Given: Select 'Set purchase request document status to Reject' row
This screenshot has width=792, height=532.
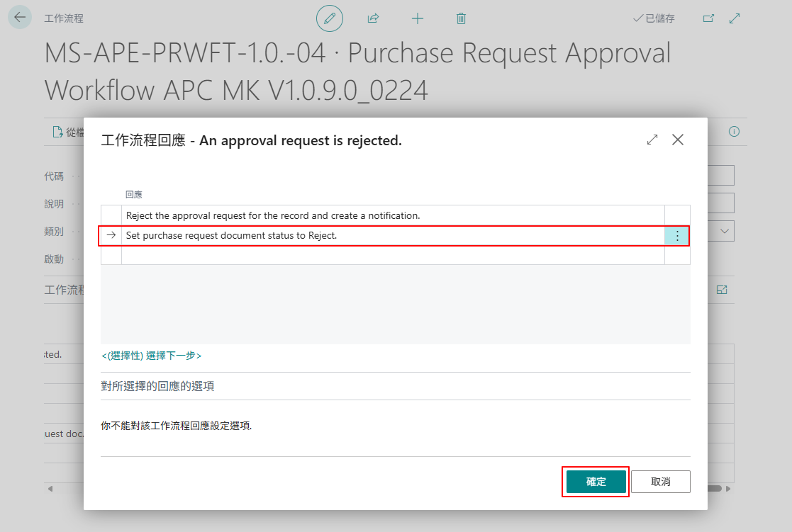Looking at the screenshot, I should [x=396, y=236].
